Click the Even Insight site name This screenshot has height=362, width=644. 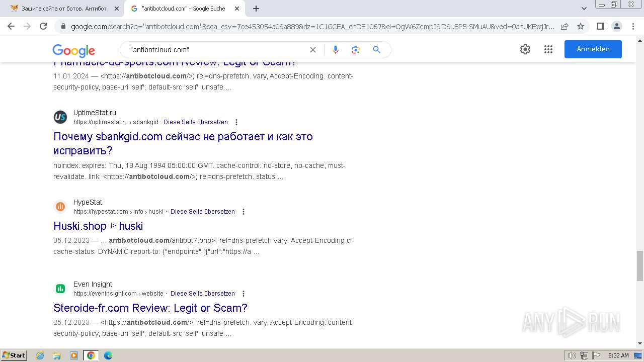[x=93, y=284]
